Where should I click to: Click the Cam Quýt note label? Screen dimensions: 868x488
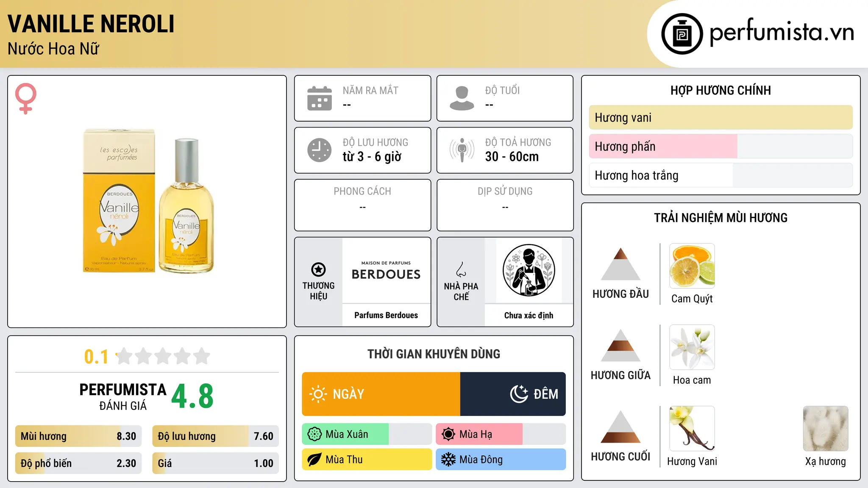(692, 299)
